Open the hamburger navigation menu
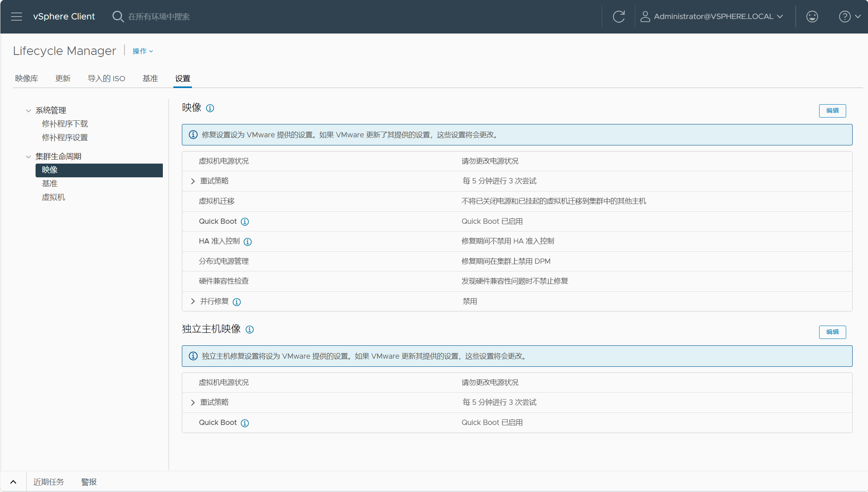The width and height of the screenshot is (868, 492). pyautogui.click(x=17, y=17)
